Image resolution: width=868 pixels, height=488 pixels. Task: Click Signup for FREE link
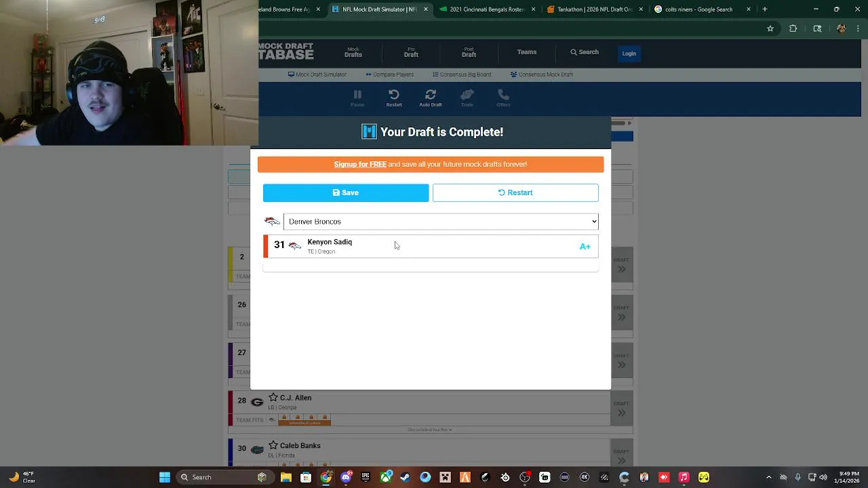click(x=360, y=164)
